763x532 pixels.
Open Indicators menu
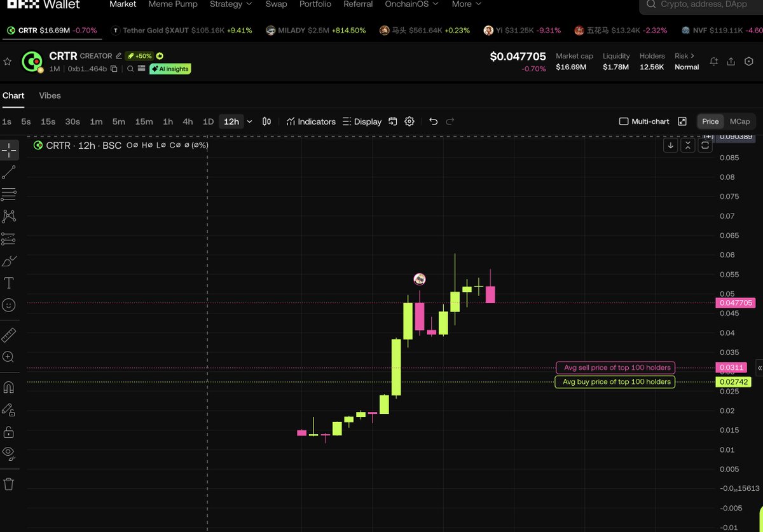point(311,121)
